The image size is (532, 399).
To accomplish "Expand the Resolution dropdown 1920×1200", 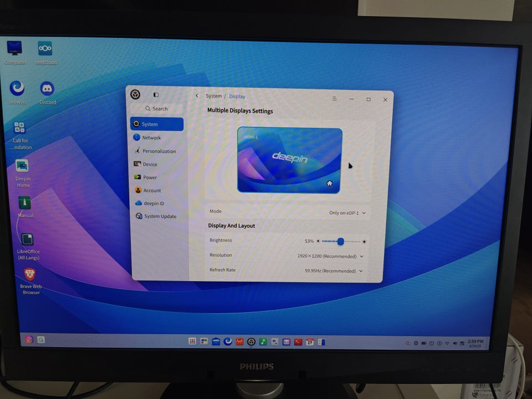I will (x=330, y=256).
